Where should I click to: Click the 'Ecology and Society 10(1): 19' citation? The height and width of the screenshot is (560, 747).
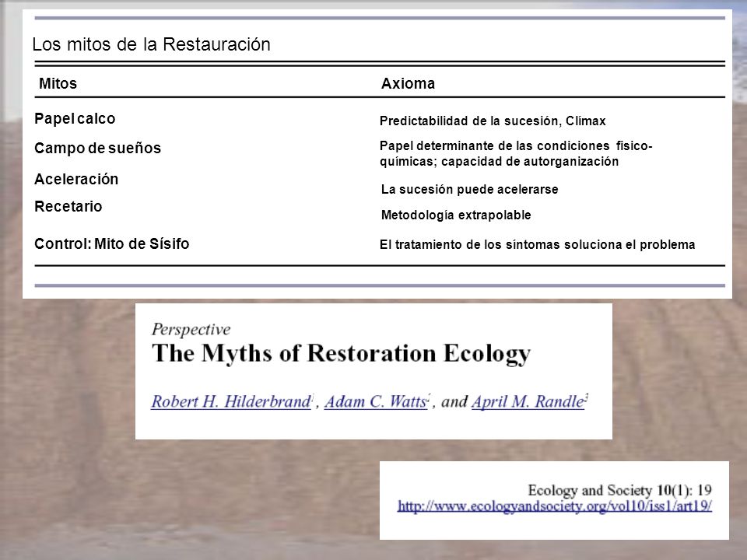[x=620, y=490]
